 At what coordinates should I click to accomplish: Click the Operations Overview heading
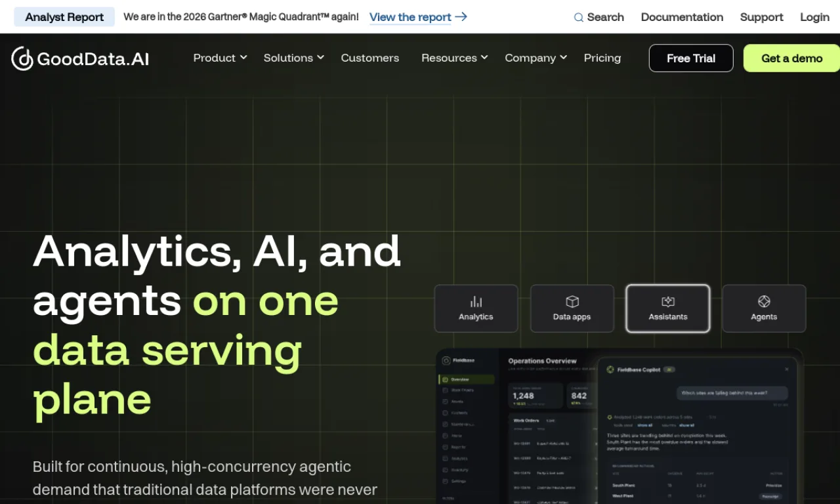point(542,361)
